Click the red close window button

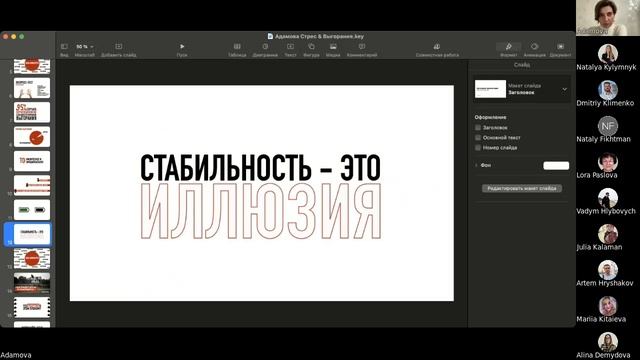tap(6, 36)
